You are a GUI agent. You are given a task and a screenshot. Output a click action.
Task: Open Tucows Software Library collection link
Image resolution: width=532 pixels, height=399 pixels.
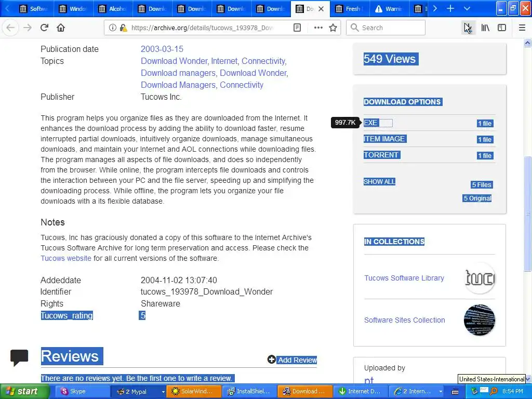[404, 278]
